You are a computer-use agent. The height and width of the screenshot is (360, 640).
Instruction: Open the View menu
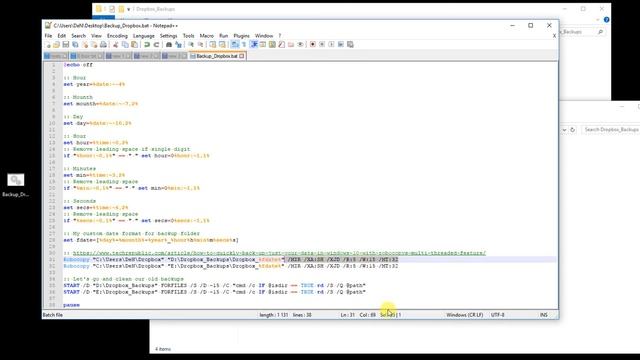point(96,36)
